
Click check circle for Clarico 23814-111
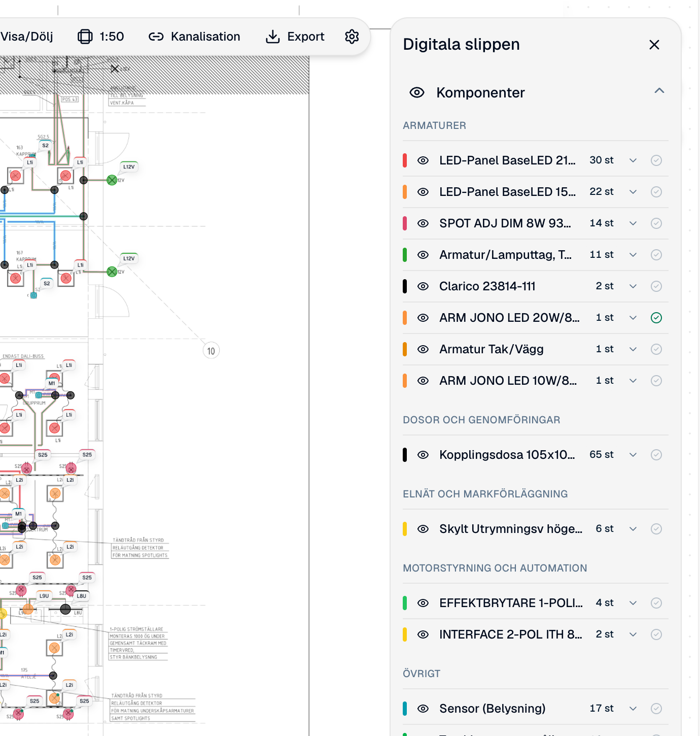tap(656, 286)
